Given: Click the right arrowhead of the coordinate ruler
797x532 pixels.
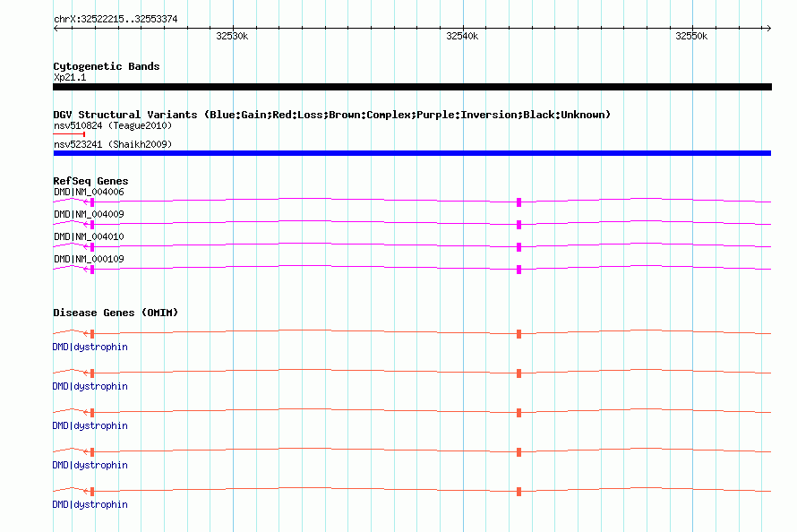Looking at the screenshot, I should pyautogui.click(x=768, y=28).
